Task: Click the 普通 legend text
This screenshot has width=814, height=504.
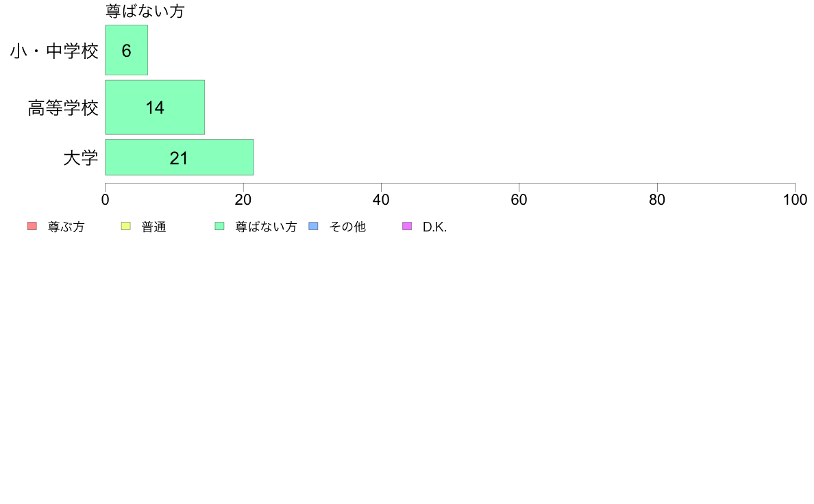Action: (153, 227)
